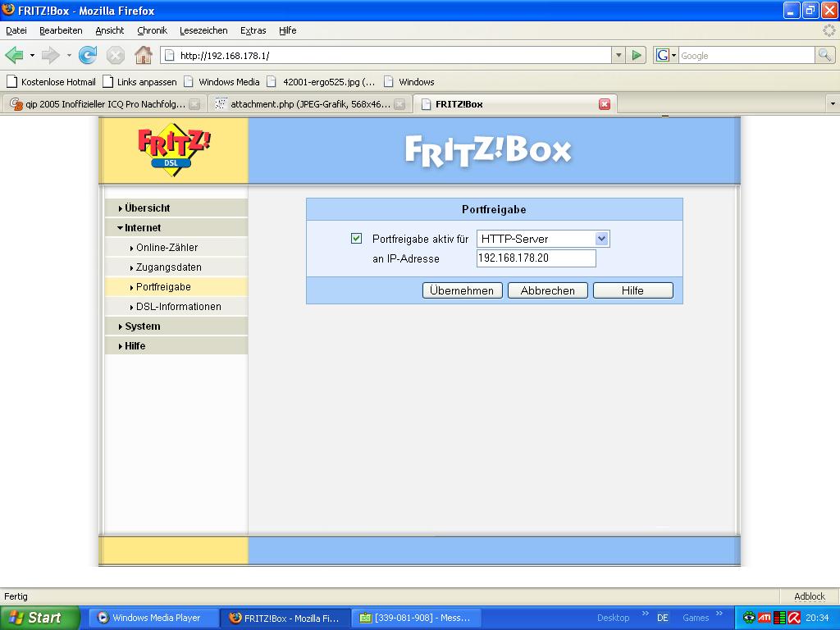Open the address bar history dropdown
The width and height of the screenshot is (840, 630).
click(x=619, y=55)
